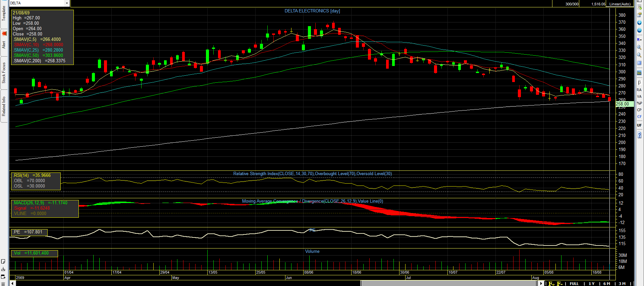644x286 pixels.
Task: Open the help question mark icon
Action: (639, 135)
